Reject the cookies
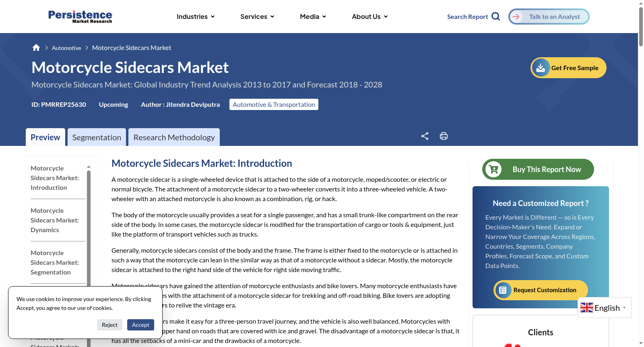The width and height of the screenshot is (644, 347). click(109, 325)
